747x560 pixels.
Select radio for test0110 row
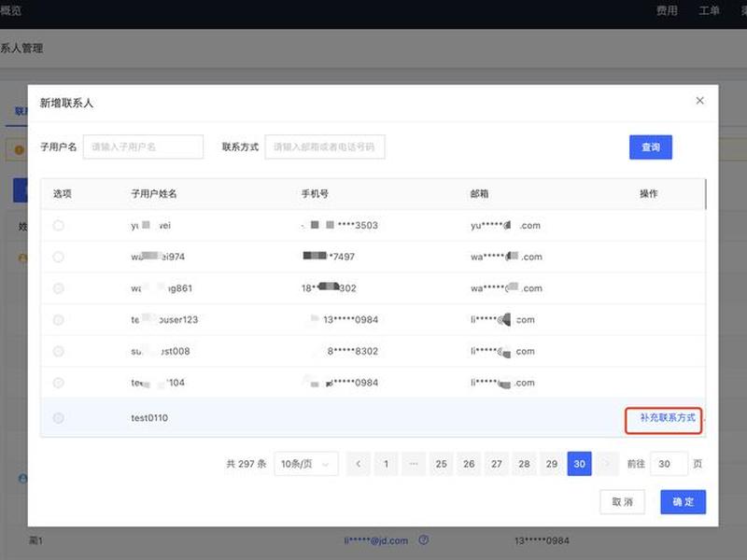(59, 417)
